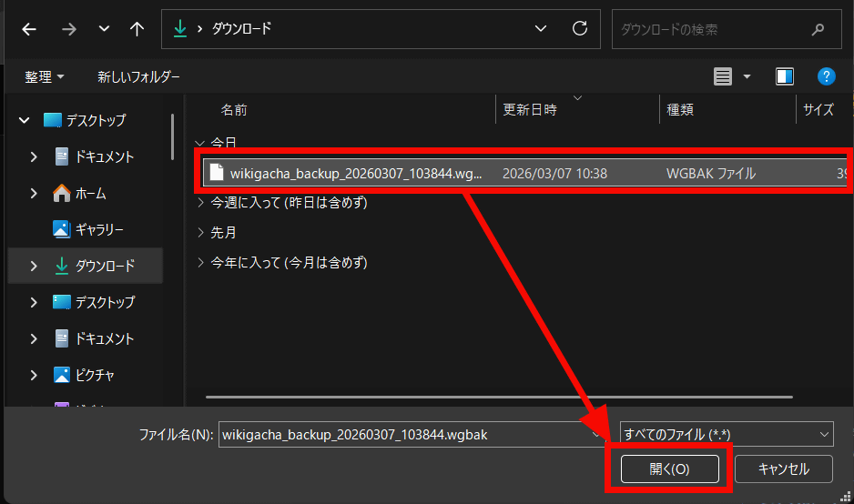Click the download icon in the address bar

pyautogui.click(x=179, y=29)
